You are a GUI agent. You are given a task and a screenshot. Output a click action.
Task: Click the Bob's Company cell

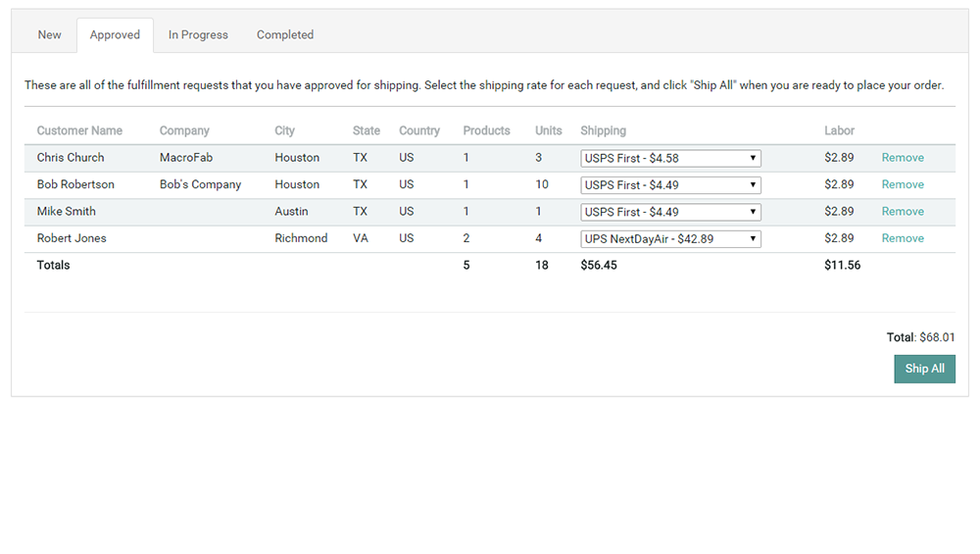click(x=200, y=184)
